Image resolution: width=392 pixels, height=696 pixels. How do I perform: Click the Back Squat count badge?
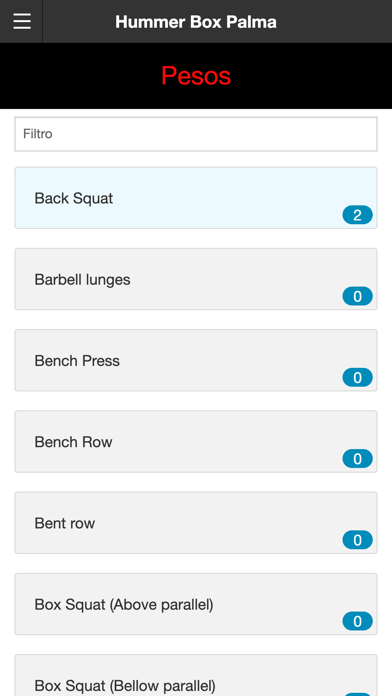click(357, 215)
